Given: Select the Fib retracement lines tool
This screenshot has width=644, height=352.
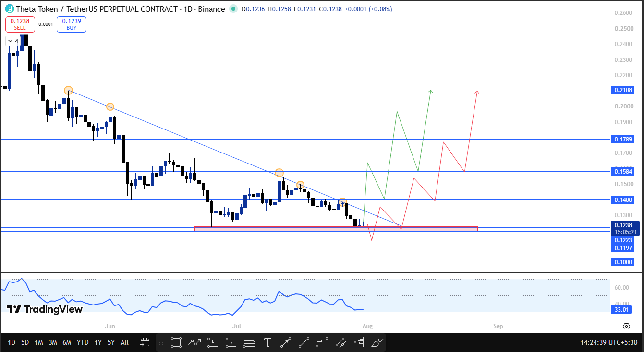Looking at the screenshot, I should pyautogui.click(x=249, y=342).
